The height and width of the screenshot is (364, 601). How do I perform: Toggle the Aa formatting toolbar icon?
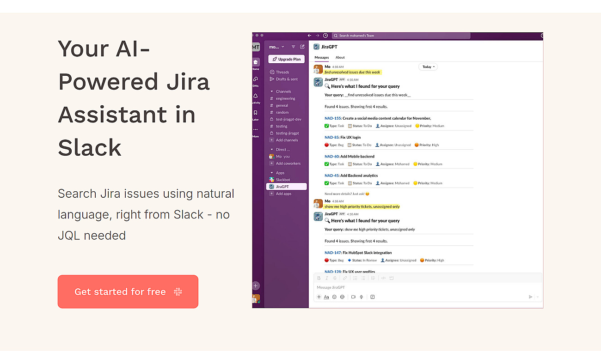(x=326, y=297)
